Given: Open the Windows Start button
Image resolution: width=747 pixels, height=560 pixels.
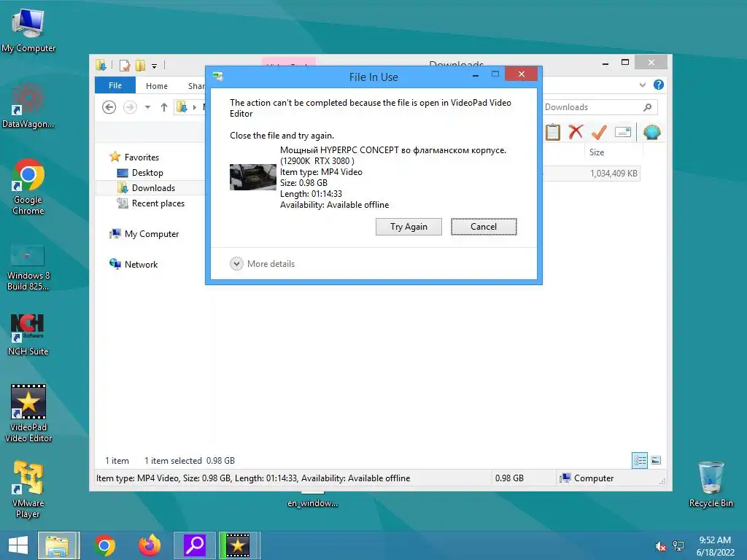Looking at the screenshot, I should [x=18, y=545].
